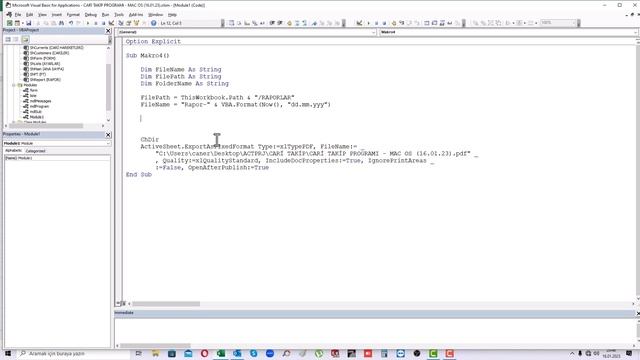Screen dimensions: 640x360
Task: Select ShCustomers sheet in project tree
Action: pos(49,53)
